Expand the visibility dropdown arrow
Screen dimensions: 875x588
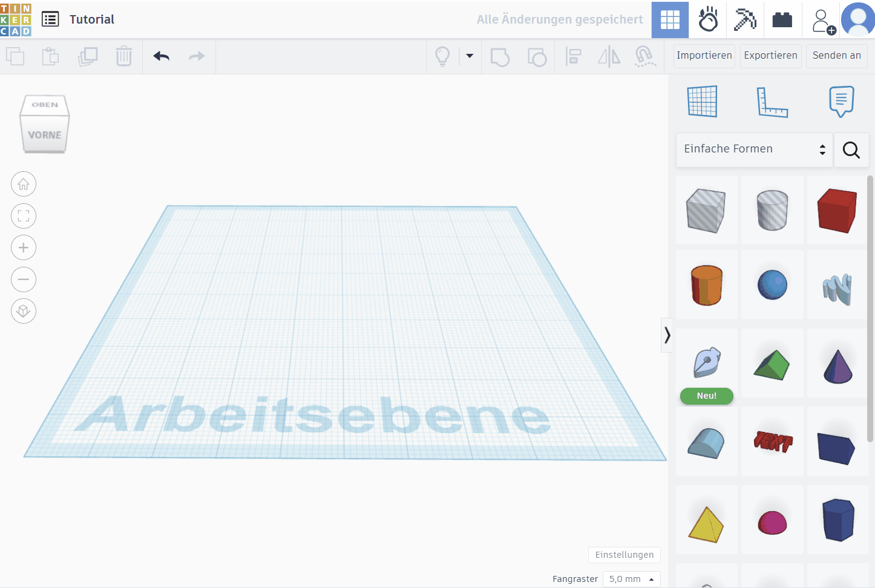[470, 56]
